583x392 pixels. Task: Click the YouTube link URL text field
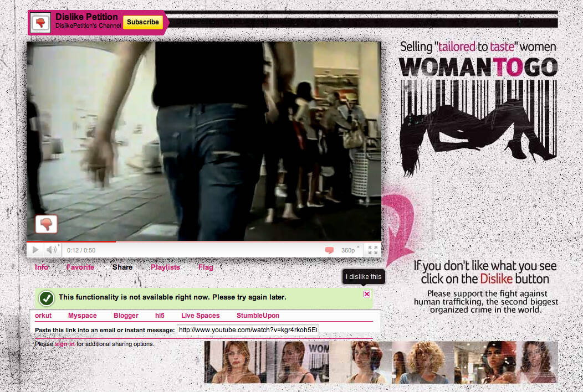tap(247, 330)
